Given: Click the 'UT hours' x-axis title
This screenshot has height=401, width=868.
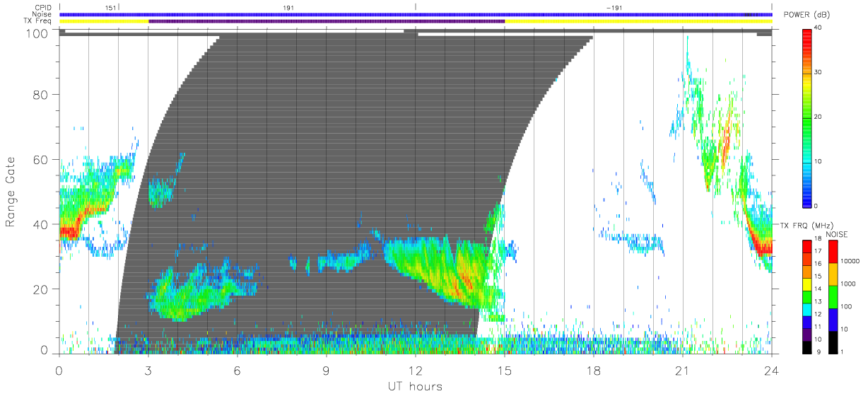Looking at the screenshot, I should [x=415, y=386].
